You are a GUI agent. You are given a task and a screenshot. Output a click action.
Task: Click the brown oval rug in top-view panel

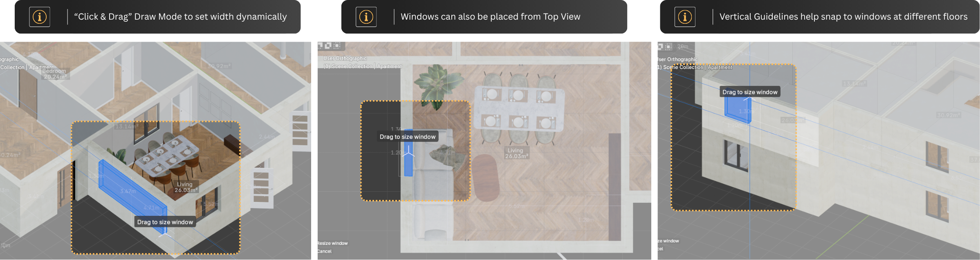[x=485, y=177]
